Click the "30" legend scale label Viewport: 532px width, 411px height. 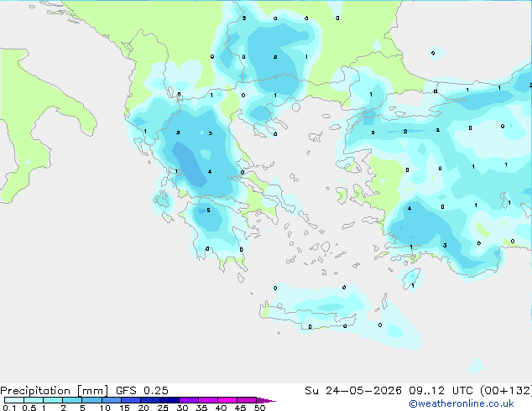[x=182, y=408]
